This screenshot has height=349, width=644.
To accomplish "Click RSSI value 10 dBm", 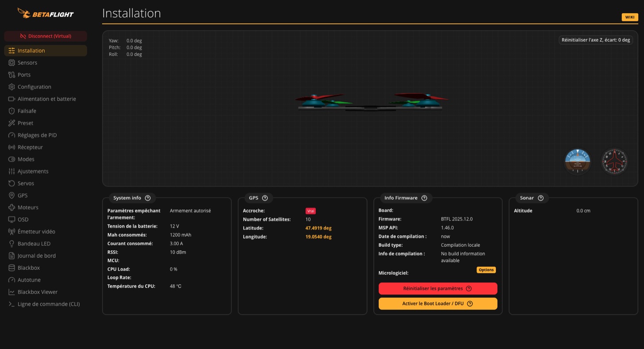I will pos(178,252).
